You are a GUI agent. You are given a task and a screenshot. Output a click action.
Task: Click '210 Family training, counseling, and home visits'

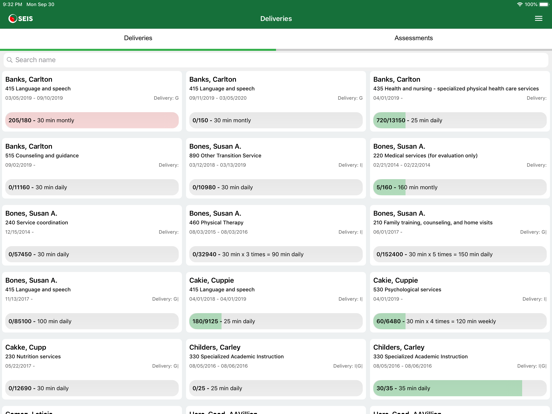[x=433, y=222]
